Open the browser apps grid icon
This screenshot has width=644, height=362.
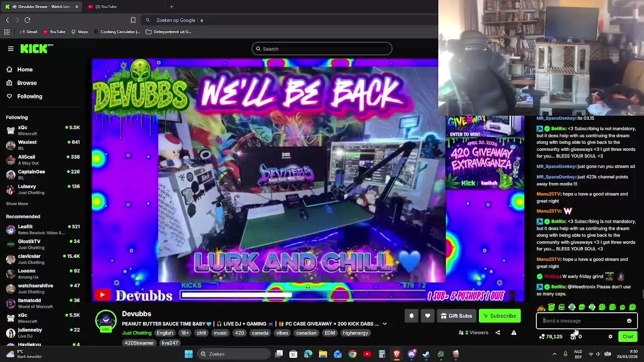click(7, 32)
